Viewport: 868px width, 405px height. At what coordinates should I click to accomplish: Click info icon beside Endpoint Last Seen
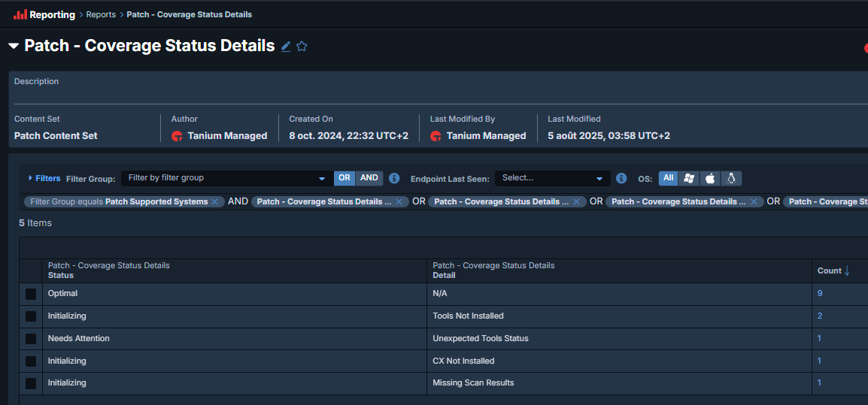621,179
